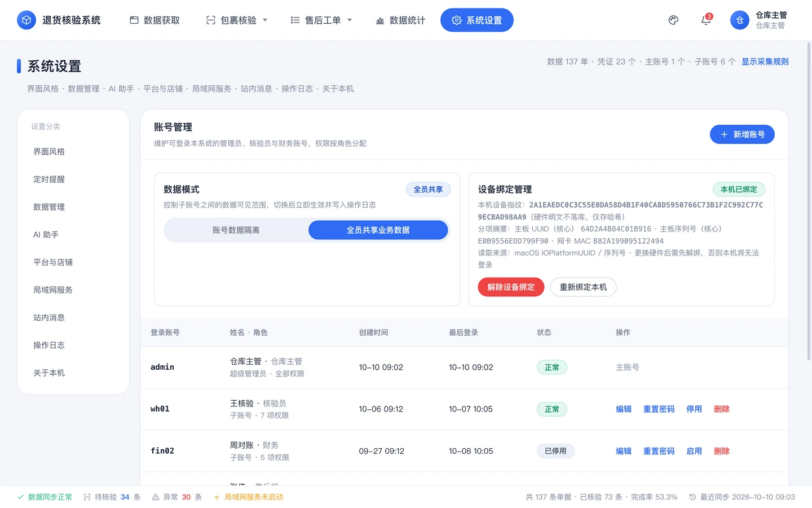Click the 已停用 status badge
This screenshot has width=812, height=508.
click(555, 452)
